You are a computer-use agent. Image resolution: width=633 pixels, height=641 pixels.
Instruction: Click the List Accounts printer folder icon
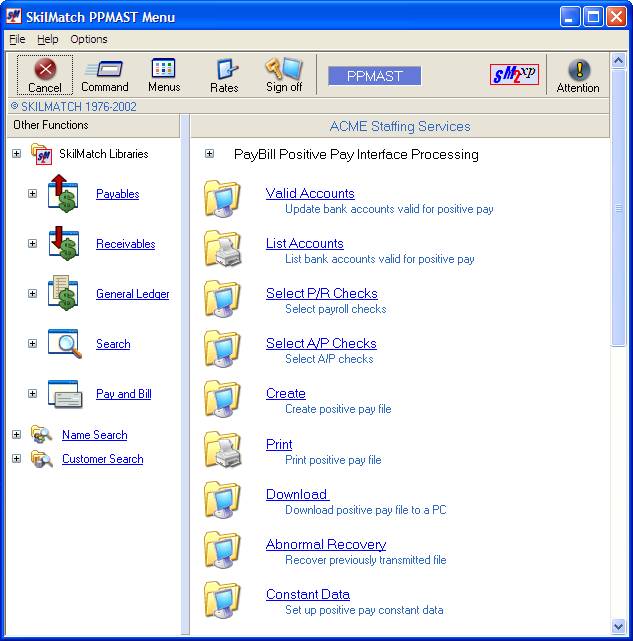(x=222, y=249)
